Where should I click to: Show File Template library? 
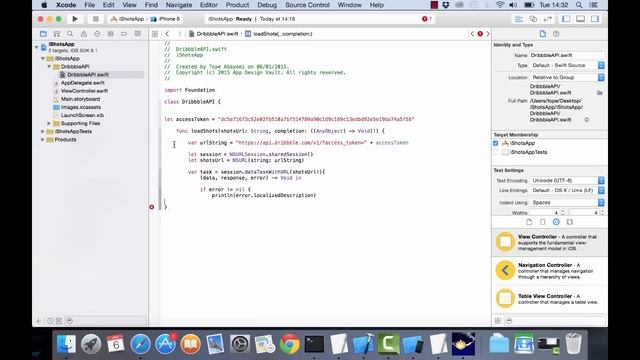point(529,222)
